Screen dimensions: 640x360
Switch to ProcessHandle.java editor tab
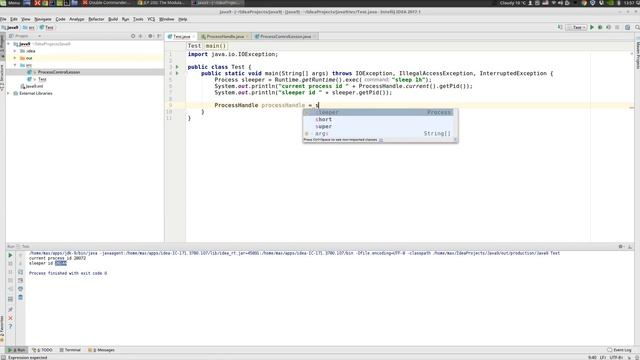pyautogui.click(x=224, y=36)
